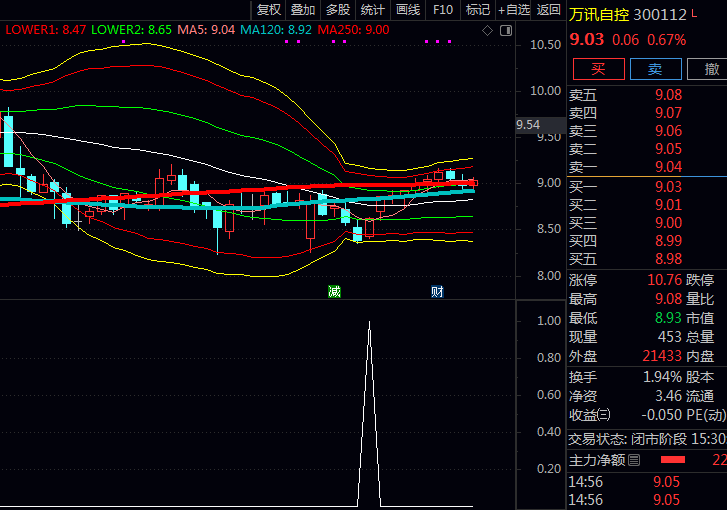Add stock to watchlist with +自选
This screenshot has height=510, width=727.
point(514,10)
